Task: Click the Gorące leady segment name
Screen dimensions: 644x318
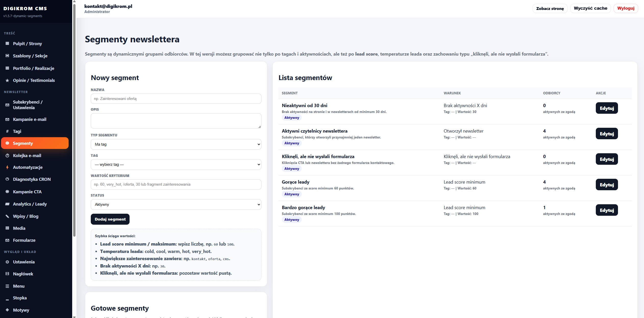Action: point(295,182)
